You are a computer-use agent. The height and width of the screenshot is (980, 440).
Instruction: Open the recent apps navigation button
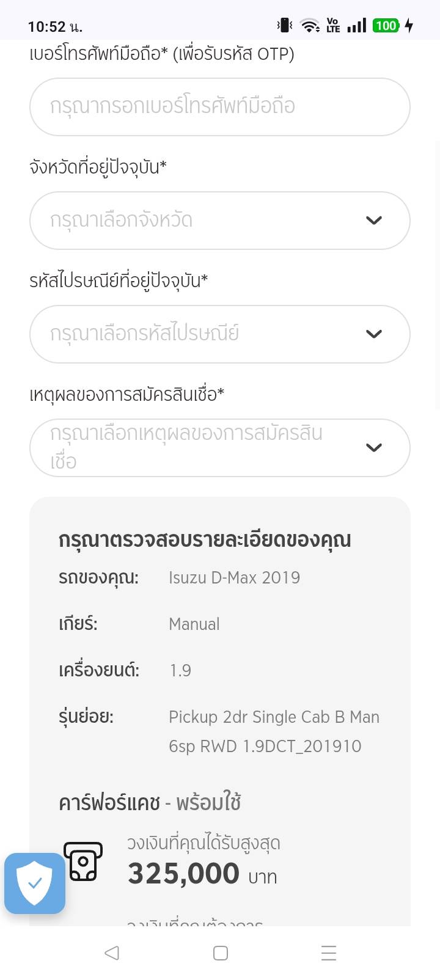328,953
